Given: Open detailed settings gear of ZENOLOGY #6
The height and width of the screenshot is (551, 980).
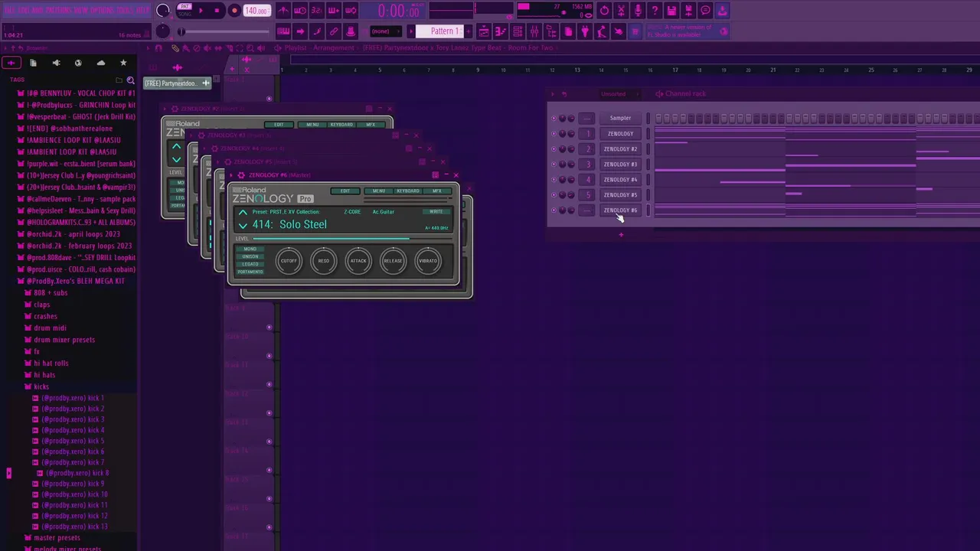Looking at the screenshot, I should [241, 175].
